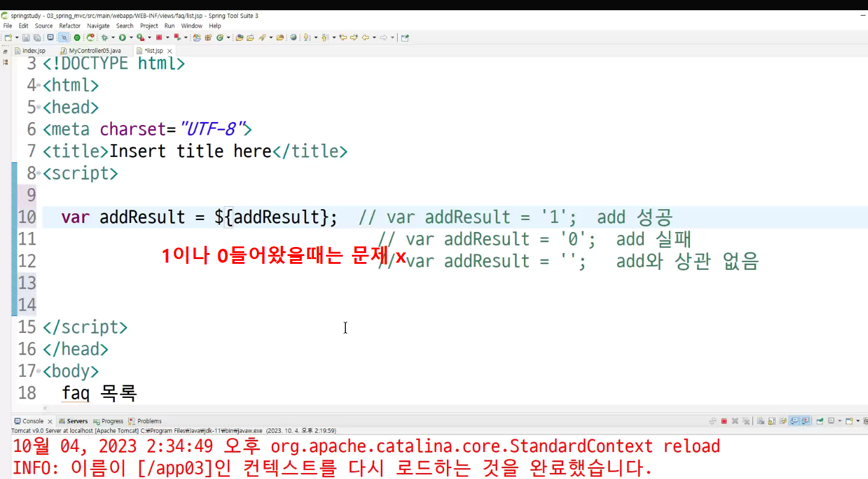Collapse the head tag fold on line 5
The width and height of the screenshot is (868, 479).
(38, 108)
